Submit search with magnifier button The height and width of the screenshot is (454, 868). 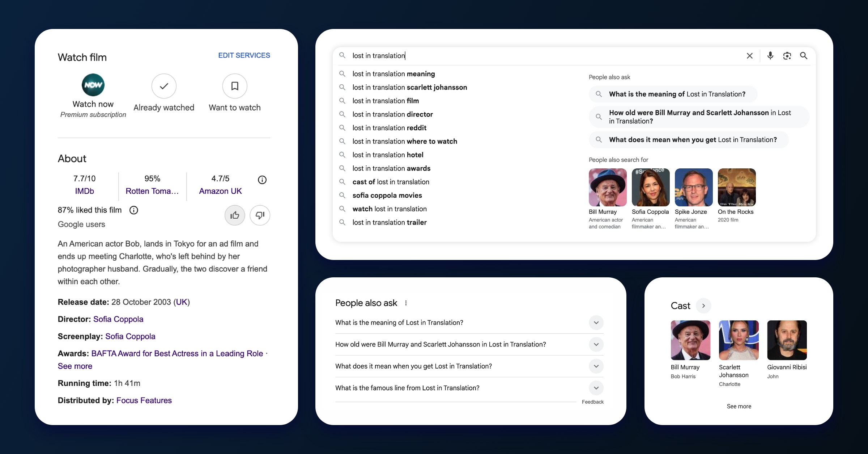click(x=804, y=56)
